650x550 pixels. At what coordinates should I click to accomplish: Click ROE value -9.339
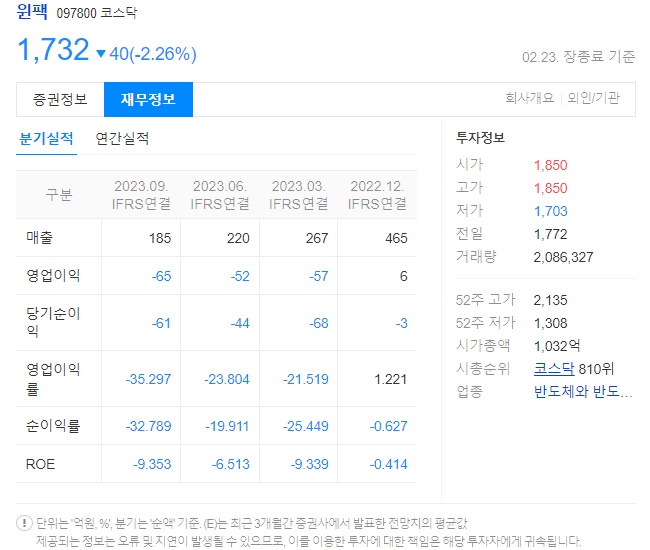click(x=309, y=464)
